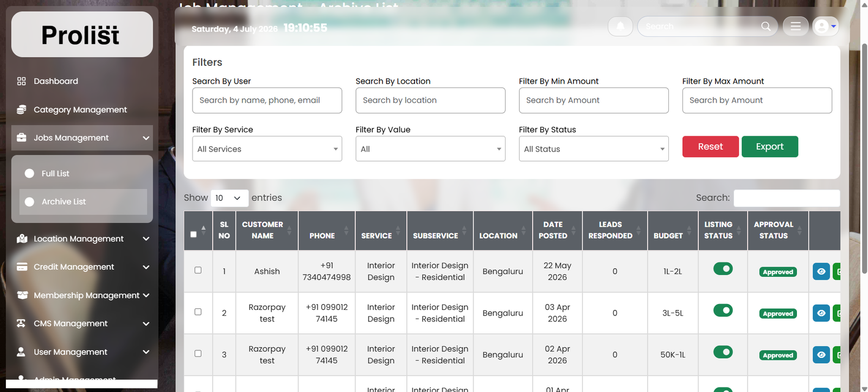Click the green action icon in the 03 Apr 2026 row
Image resolution: width=868 pixels, height=392 pixels.
(837, 313)
